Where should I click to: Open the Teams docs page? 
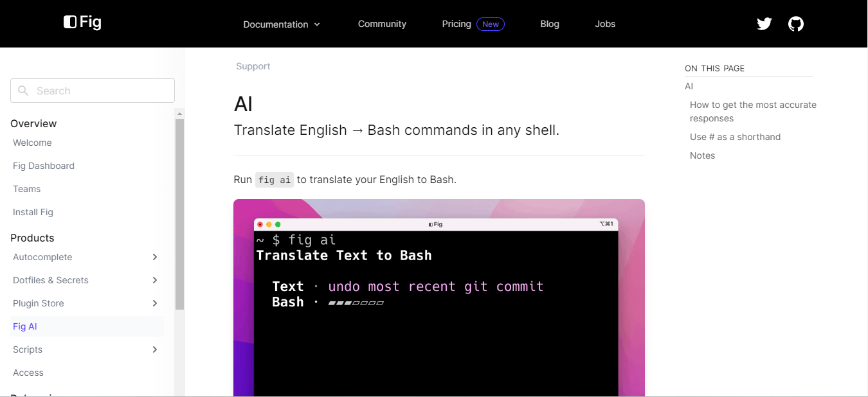point(26,189)
